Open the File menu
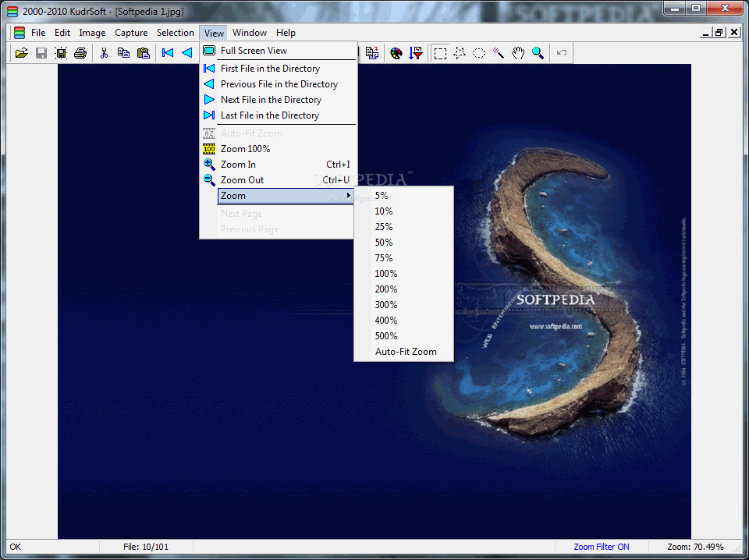 pyautogui.click(x=38, y=33)
